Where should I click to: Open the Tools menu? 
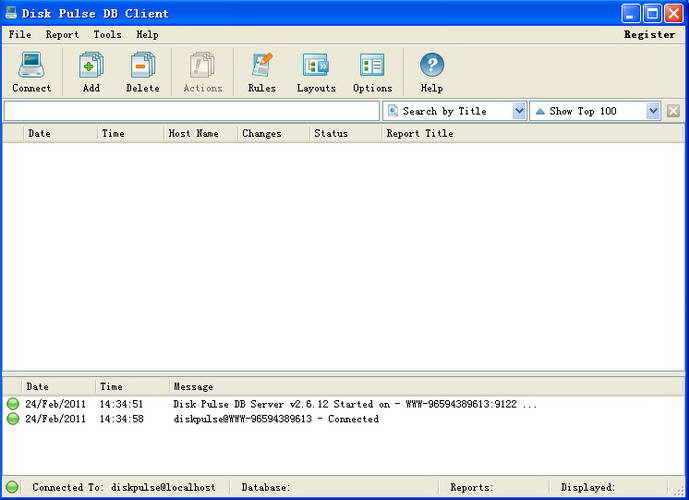click(107, 34)
